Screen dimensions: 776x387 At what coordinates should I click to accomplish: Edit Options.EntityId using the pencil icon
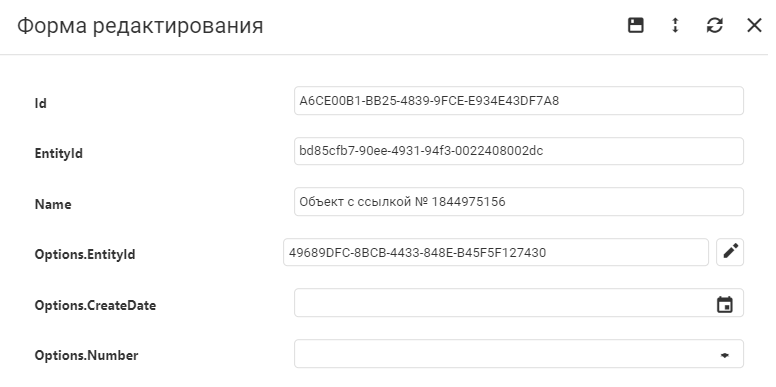(730, 252)
